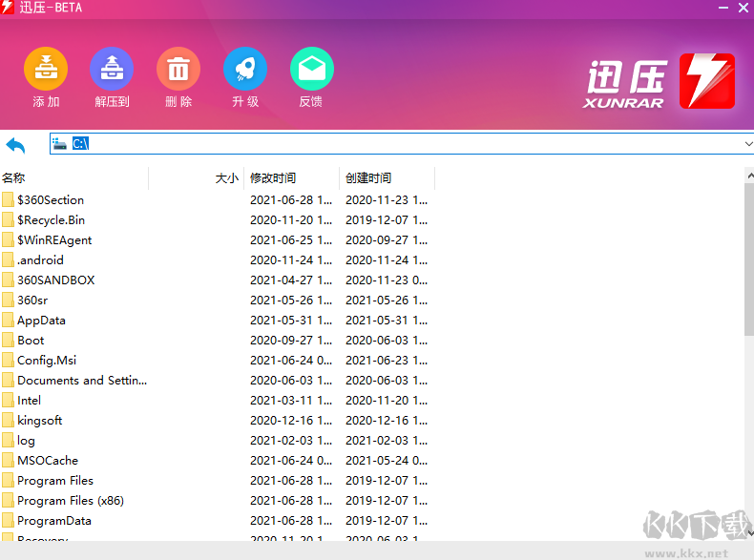The width and height of the screenshot is (754, 560).
Task: Click modified date of kingsoft row
Action: [x=291, y=421]
